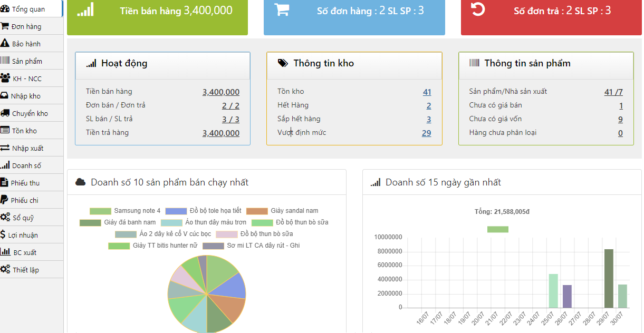
Task: Open Chưa có giá vốn count 9
Action: tap(620, 119)
